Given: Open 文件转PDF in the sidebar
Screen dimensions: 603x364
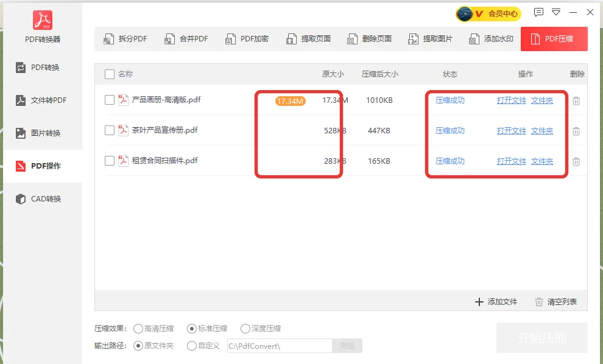Looking at the screenshot, I should tap(43, 100).
